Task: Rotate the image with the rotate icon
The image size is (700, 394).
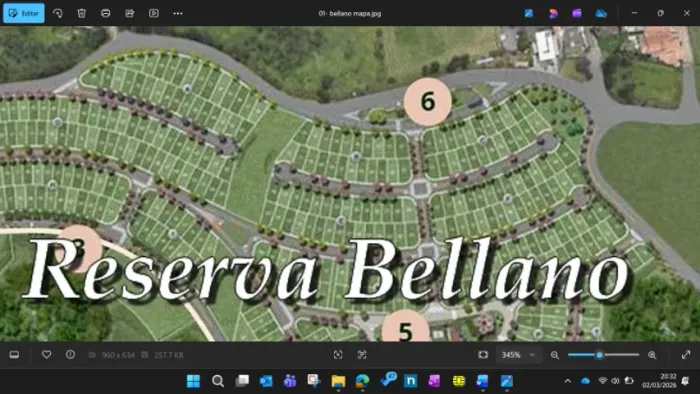Action: [58, 13]
